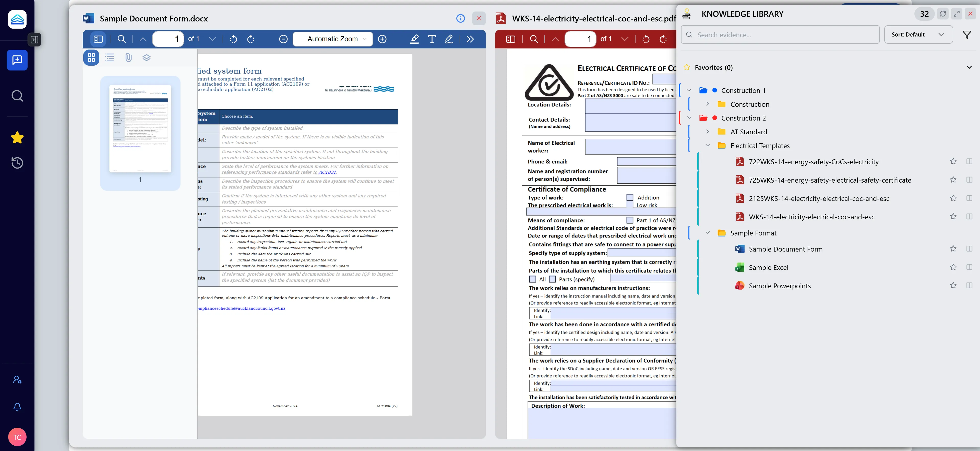
Task: Rotate clockwise in Word viewer
Action: [x=251, y=39]
